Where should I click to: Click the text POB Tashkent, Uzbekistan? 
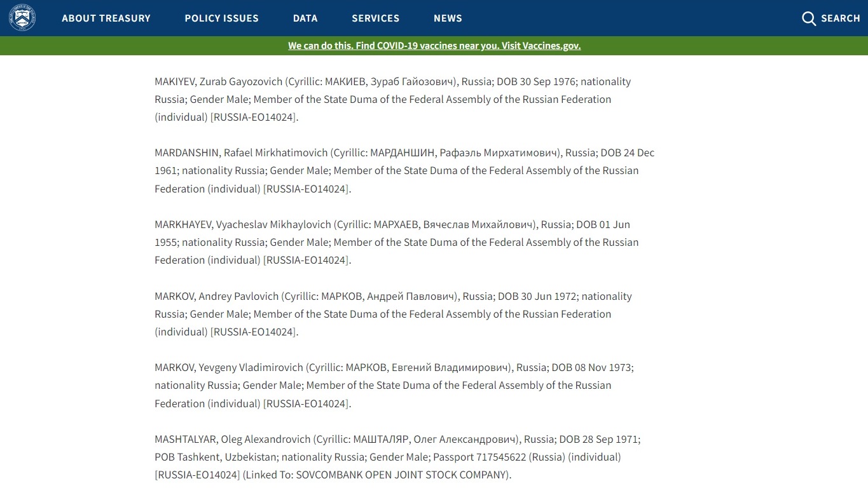216,457
